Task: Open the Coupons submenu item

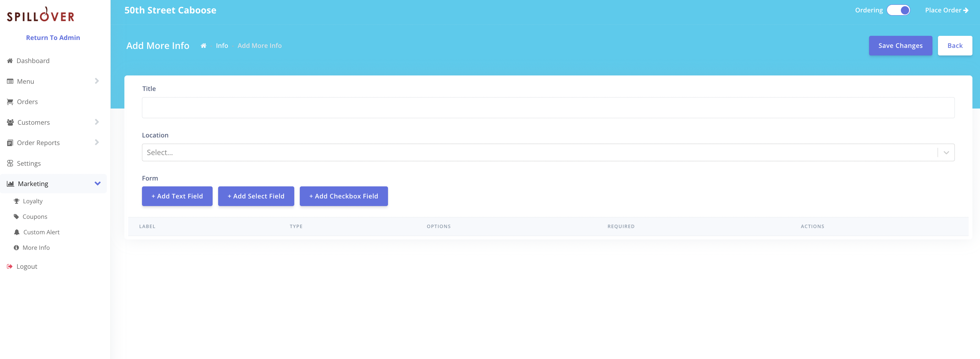Action: [x=35, y=217]
